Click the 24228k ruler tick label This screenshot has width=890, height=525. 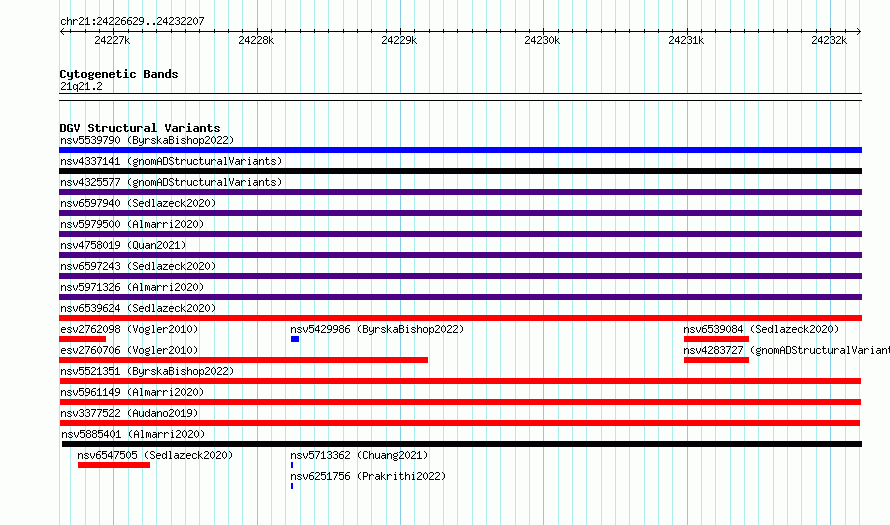coord(256,40)
